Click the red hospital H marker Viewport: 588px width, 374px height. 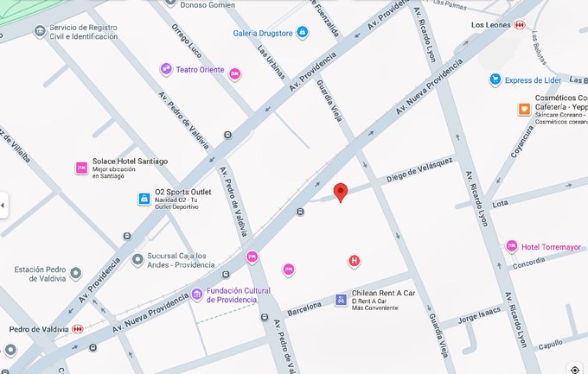coord(354,261)
